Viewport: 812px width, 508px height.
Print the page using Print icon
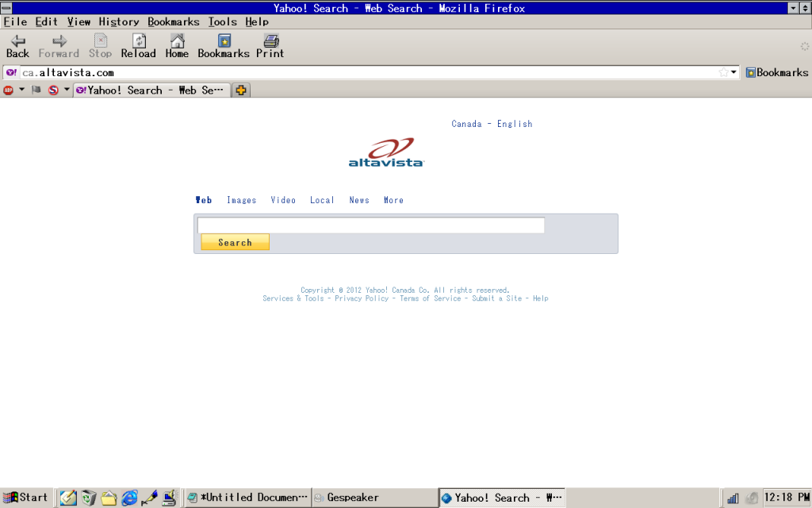[x=270, y=46]
